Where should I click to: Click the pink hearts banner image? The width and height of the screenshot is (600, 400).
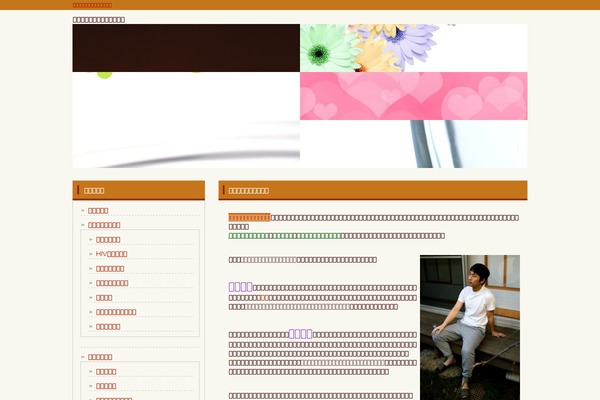tap(414, 96)
